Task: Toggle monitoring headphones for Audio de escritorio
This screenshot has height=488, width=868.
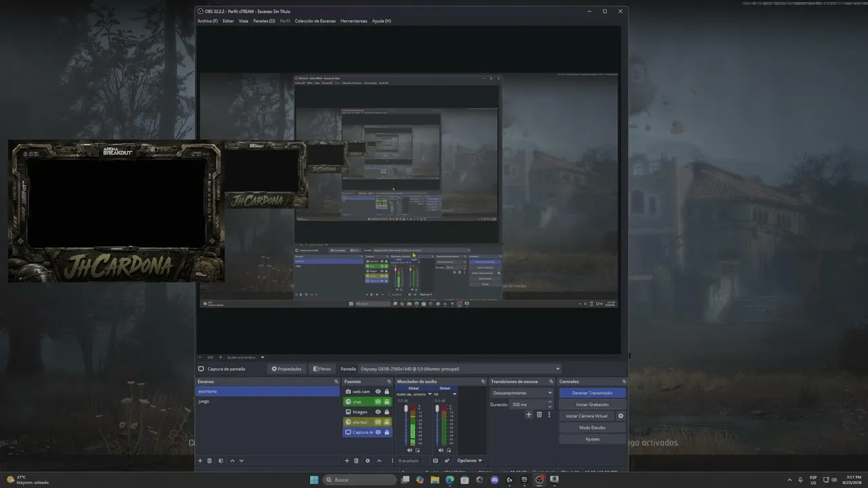Action: click(x=417, y=450)
